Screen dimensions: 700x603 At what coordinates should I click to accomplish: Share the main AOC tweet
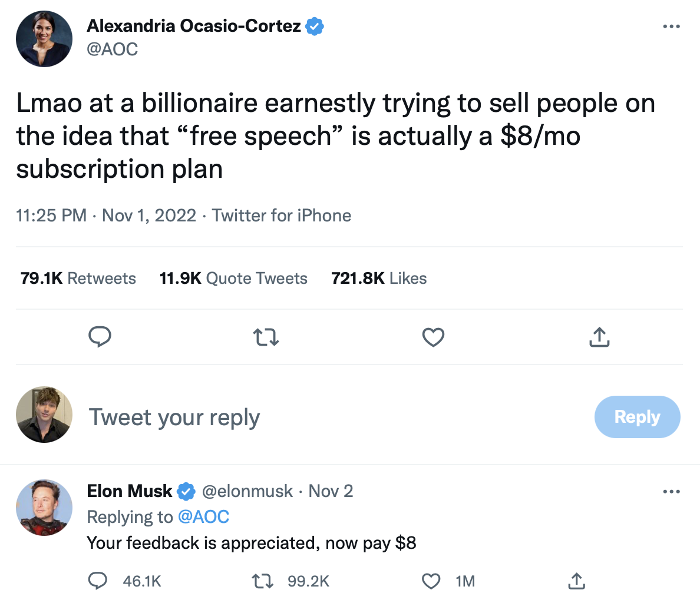tap(599, 337)
